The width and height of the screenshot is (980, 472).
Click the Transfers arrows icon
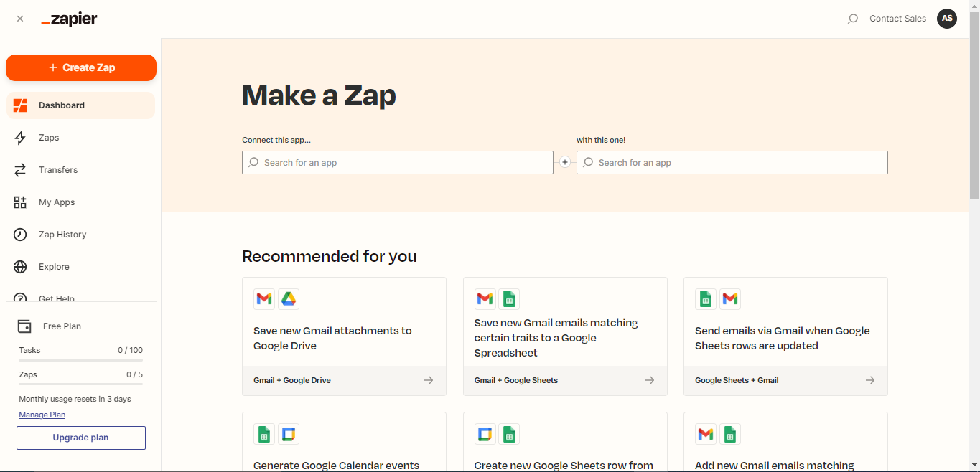[20, 170]
